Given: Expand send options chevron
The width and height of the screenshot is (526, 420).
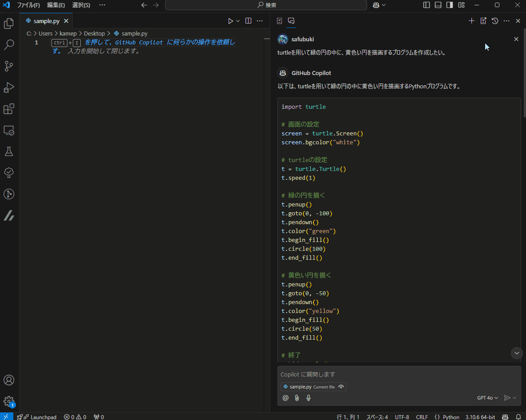Looking at the screenshot, I should [x=514, y=398].
